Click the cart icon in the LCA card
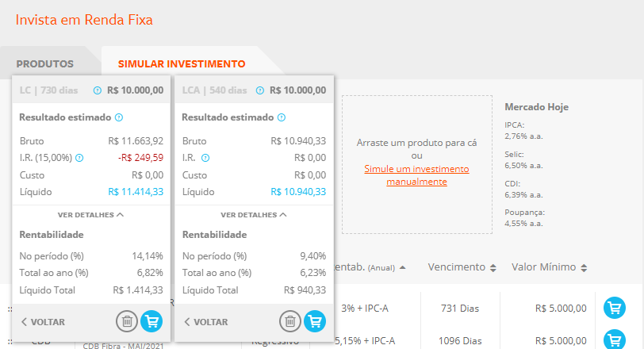644x349 pixels. pos(315,321)
